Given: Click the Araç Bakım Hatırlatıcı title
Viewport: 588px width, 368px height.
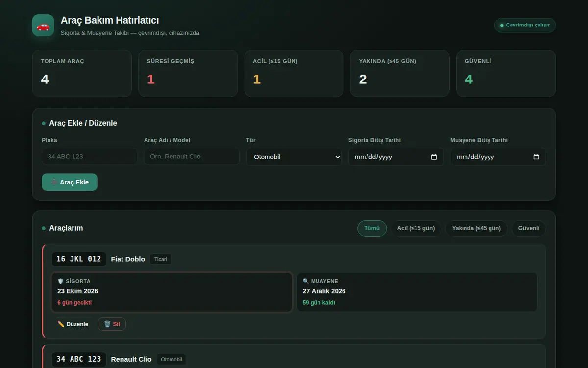Looking at the screenshot, I should tap(110, 20).
